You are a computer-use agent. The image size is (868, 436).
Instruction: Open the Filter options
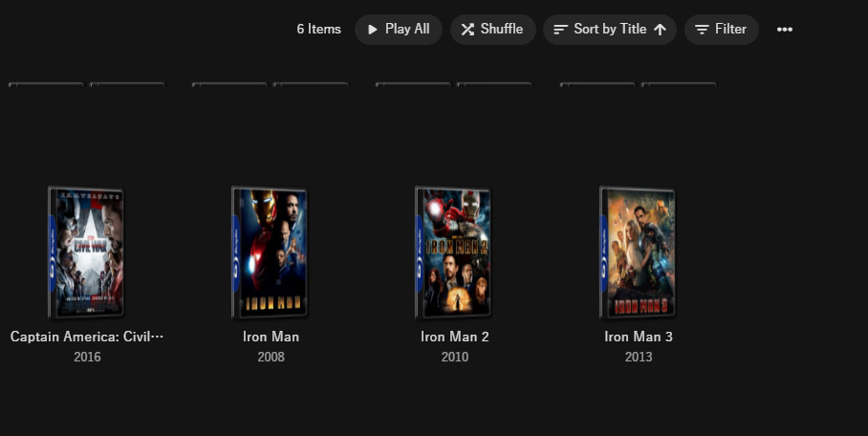[722, 30]
